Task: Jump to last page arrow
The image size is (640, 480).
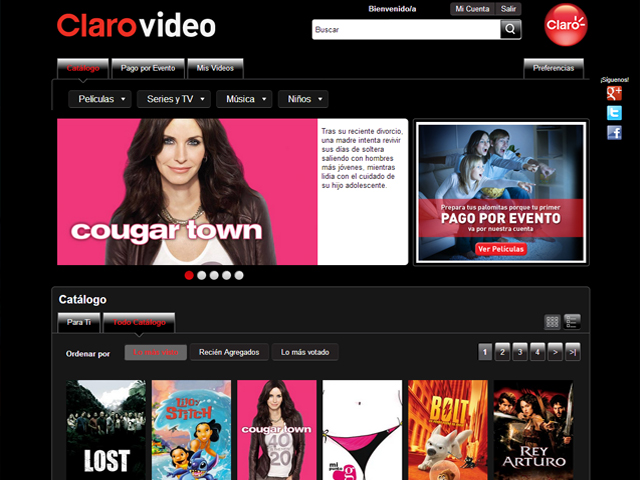Action: point(573,352)
